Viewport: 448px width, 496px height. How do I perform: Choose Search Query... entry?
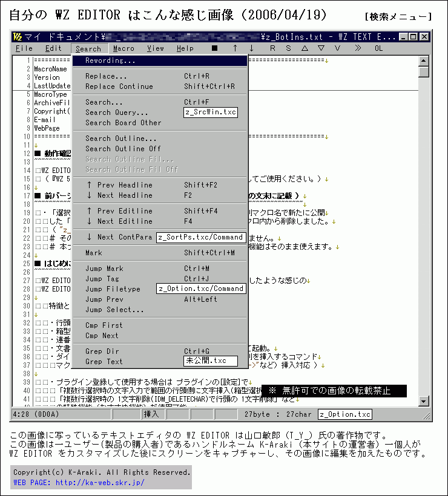coord(160,113)
